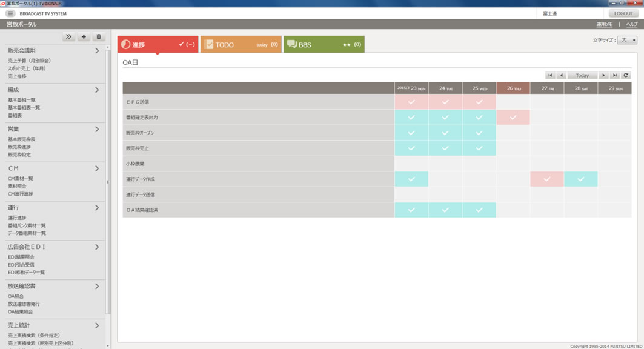
Task: Go to previous week with left arrow
Action: pyautogui.click(x=561, y=76)
